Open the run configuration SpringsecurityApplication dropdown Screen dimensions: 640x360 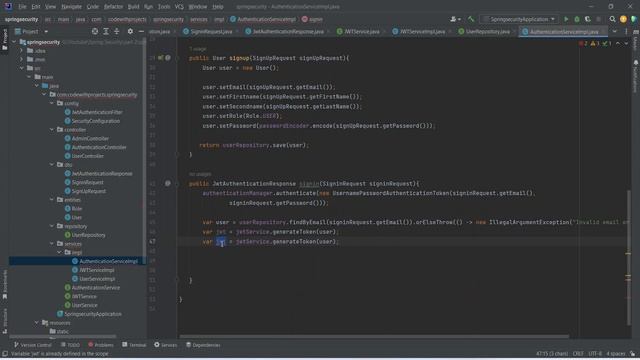pyautogui.click(x=519, y=19)
